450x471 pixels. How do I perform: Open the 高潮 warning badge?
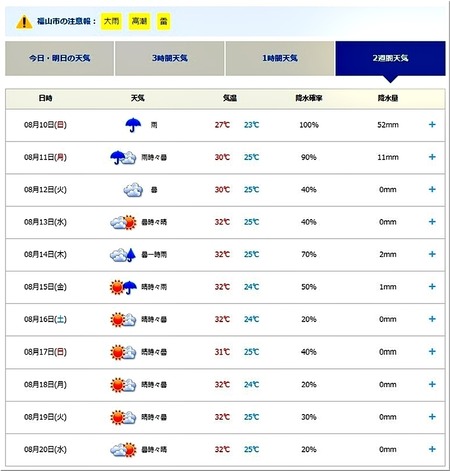point(139,22)
